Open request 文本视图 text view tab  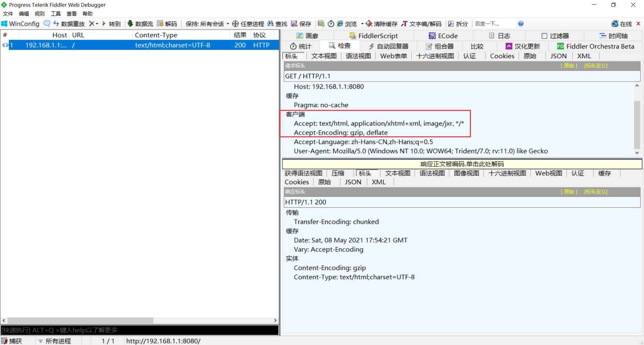click(x=324, y=56)
